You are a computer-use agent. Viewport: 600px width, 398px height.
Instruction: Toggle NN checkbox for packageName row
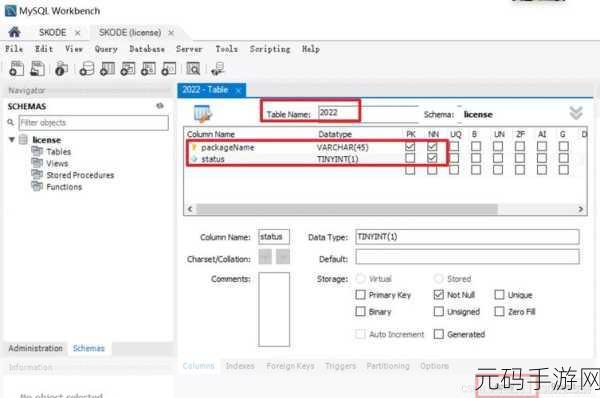[x=432, y=147]
